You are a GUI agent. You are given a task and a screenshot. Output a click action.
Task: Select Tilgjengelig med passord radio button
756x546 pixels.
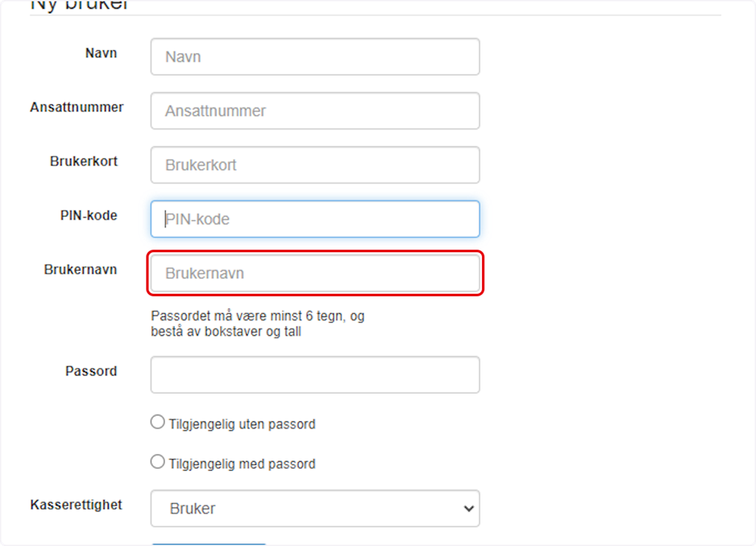(157, 461)
